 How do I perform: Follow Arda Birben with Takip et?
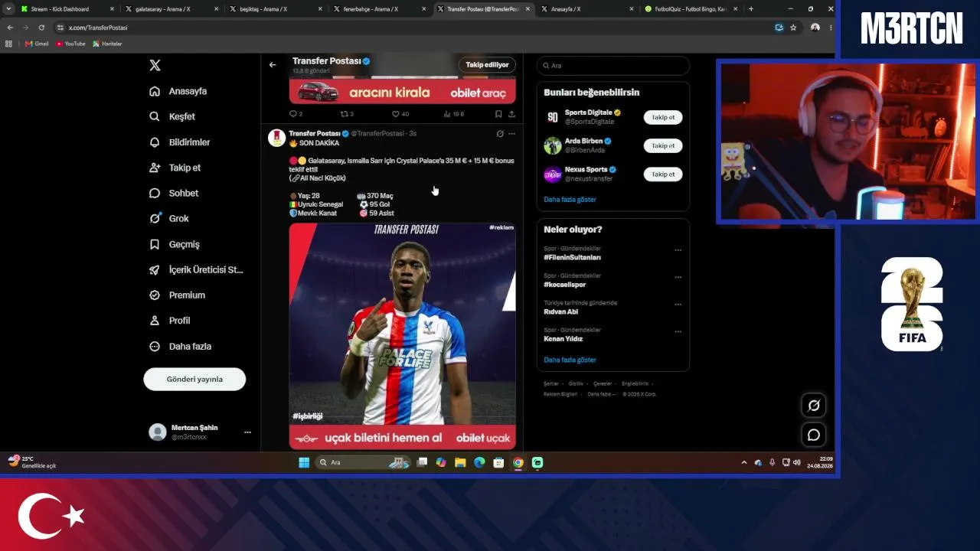(663, 145)
